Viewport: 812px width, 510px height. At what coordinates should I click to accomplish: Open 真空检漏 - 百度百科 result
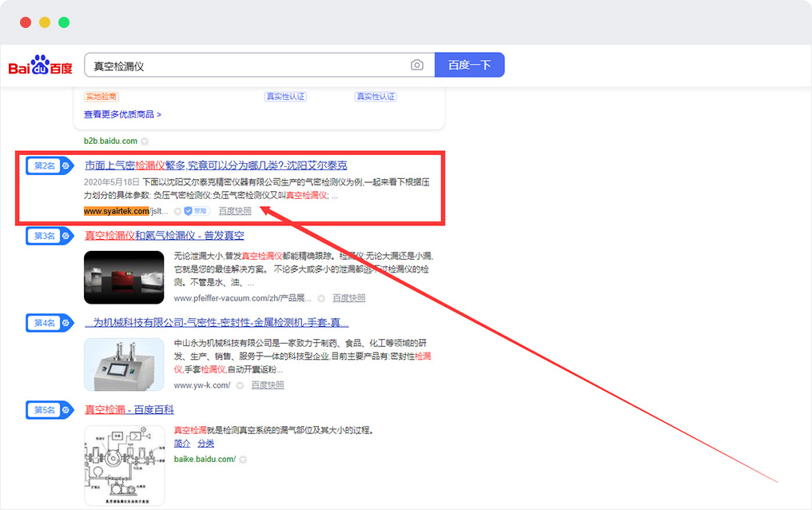tap(129, 409)
